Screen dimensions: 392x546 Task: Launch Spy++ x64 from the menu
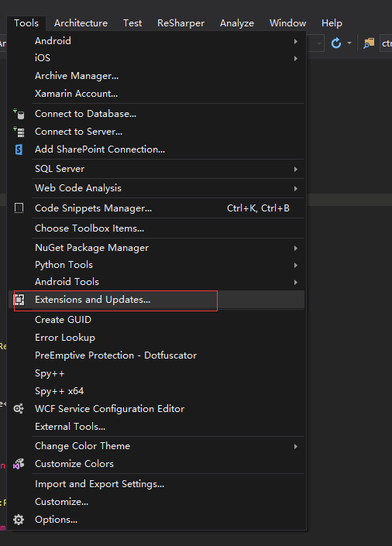pos(156,391)
